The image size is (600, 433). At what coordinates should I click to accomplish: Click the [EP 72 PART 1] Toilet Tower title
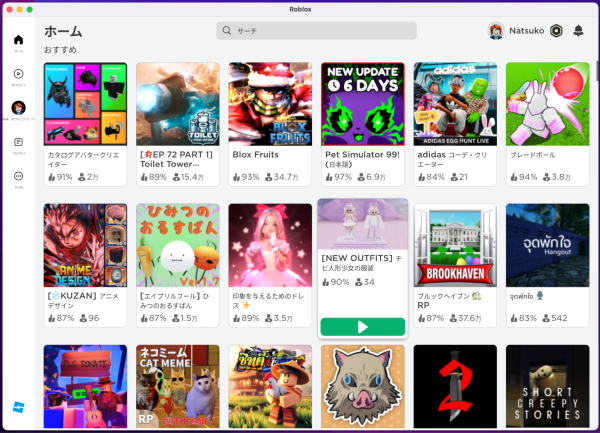point(176,159)
